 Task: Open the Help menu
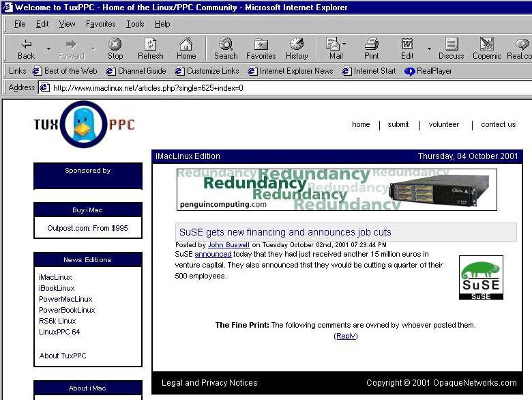point(162,24)
